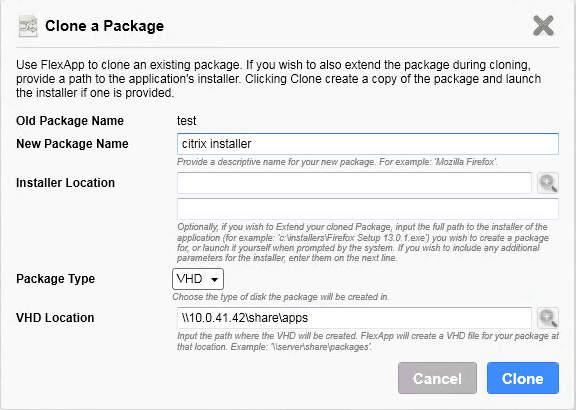The image size is (576, 410).
Task: Select the 'Installer Location' label
Action: pyautogui.click(x=65, y=183)
